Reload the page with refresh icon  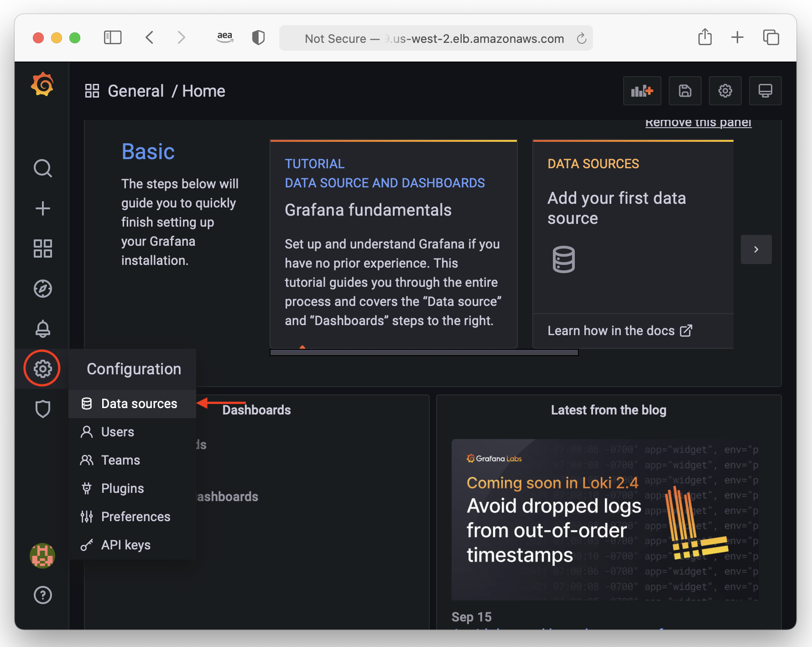coord(581,38)
